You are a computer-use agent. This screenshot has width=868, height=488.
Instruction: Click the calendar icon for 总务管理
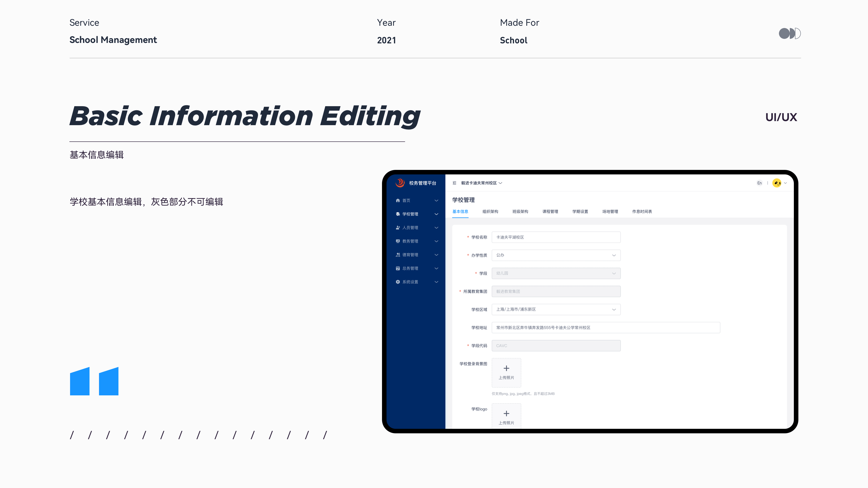click(398, 268)
